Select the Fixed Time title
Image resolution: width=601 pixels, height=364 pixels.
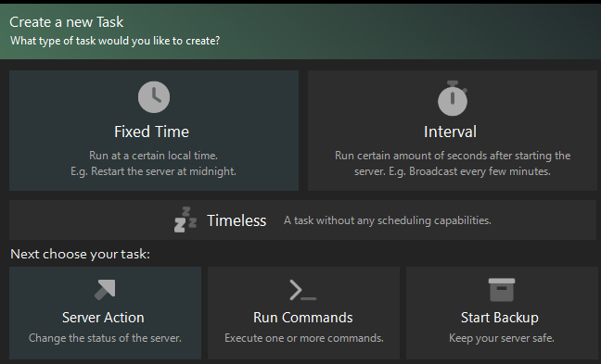[x=152, y=132]
